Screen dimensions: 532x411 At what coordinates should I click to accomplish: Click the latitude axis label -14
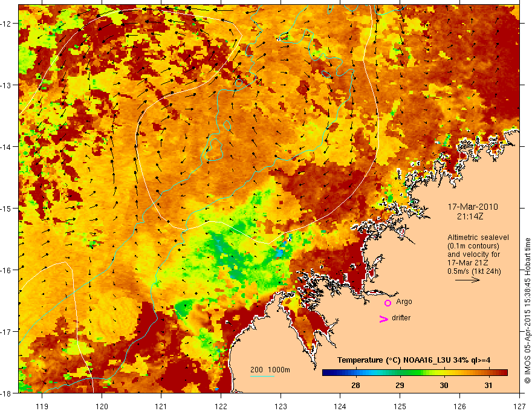(7, 147)
